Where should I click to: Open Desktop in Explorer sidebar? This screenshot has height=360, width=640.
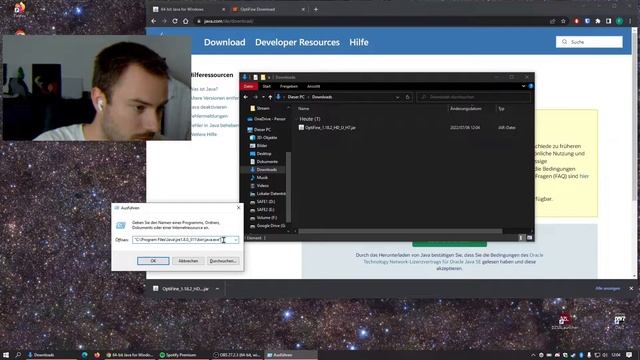pos(264,153)
